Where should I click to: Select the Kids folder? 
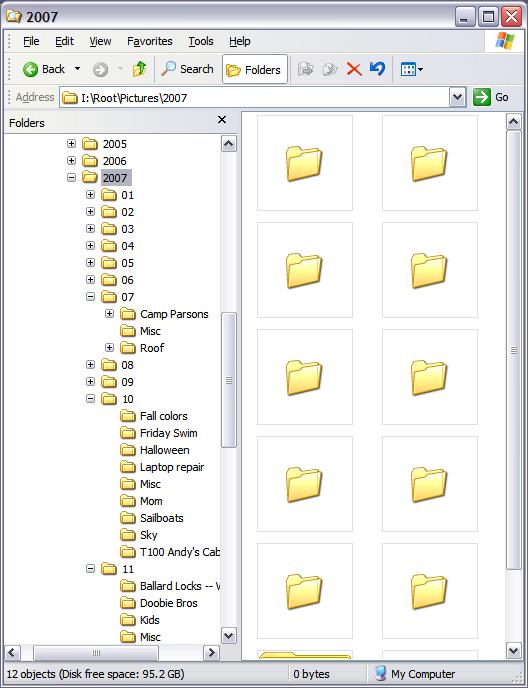pos(150,620)
